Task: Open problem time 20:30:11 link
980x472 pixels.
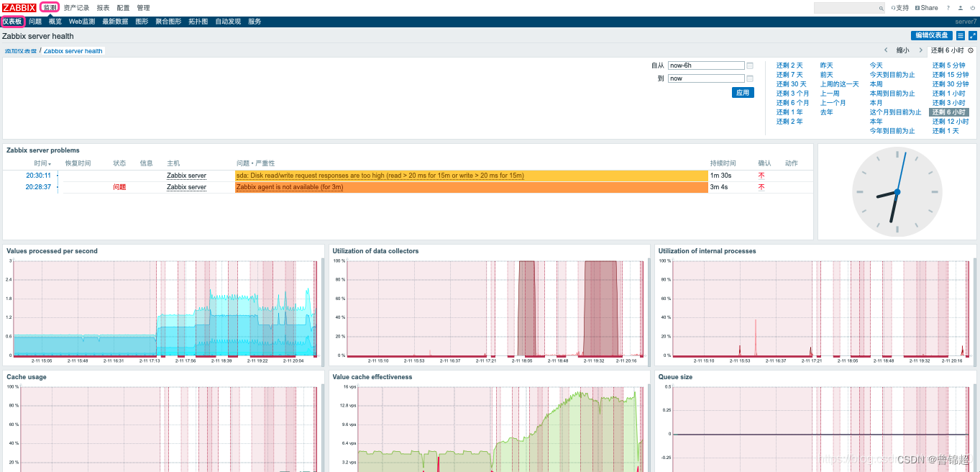Action: (x=38, y=176)
